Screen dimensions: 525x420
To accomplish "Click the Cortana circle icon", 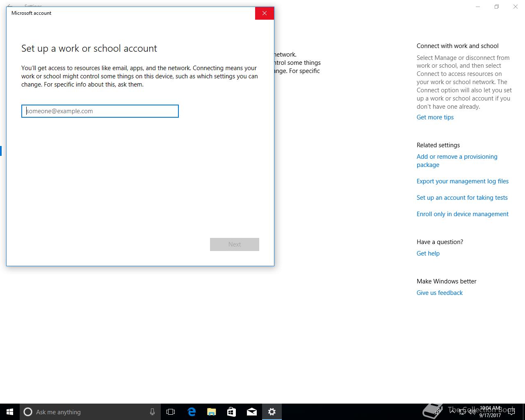I will 28,412.
